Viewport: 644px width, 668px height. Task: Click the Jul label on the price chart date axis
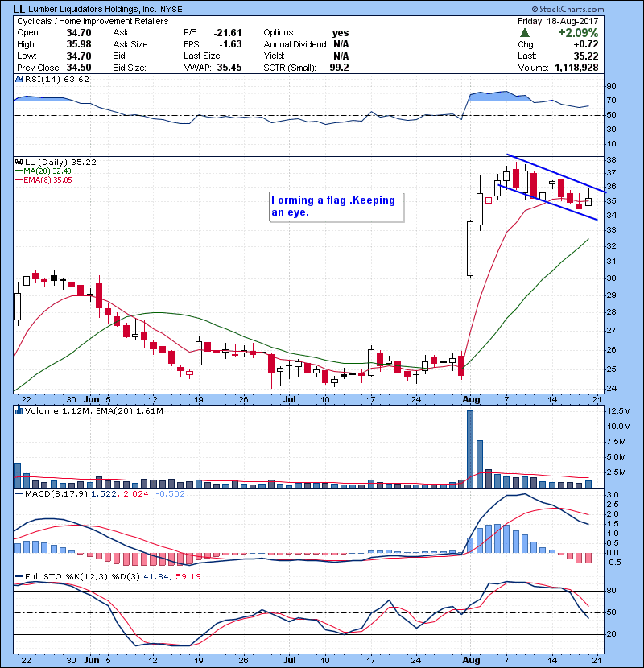tap(289, 400)
